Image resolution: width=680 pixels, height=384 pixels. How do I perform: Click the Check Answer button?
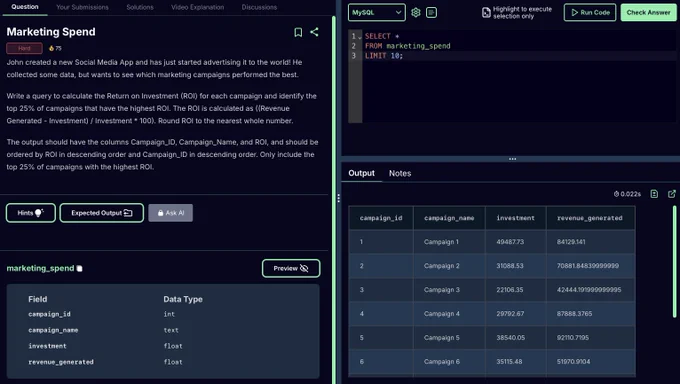(648, 13)
